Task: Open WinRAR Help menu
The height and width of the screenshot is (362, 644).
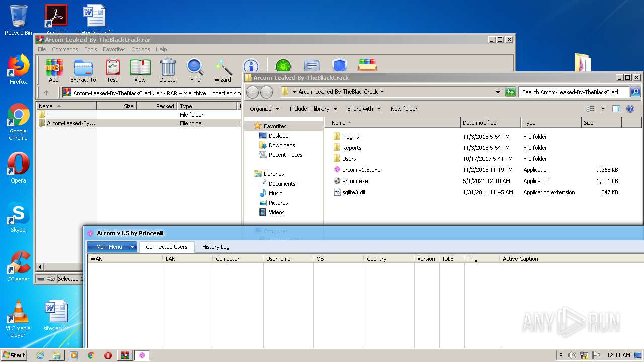Action: [x=162, y=49]
